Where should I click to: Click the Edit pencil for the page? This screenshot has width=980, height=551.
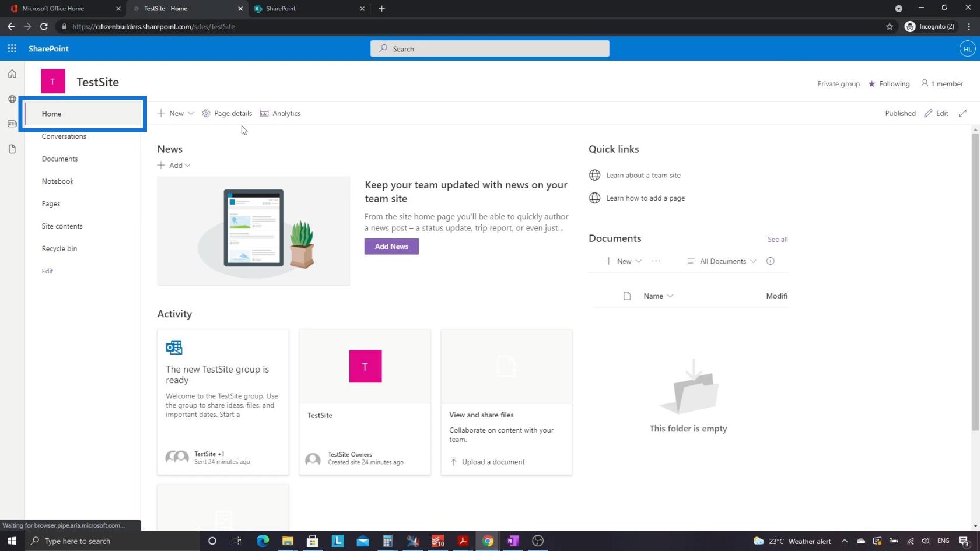click(x=936, y=113)
